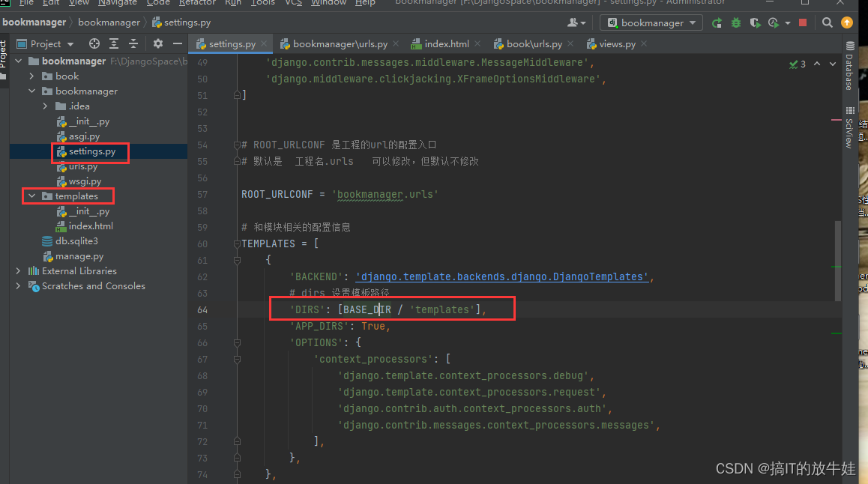Select __init__.py under templates folder
868x484 pixels.
point(88,211)
